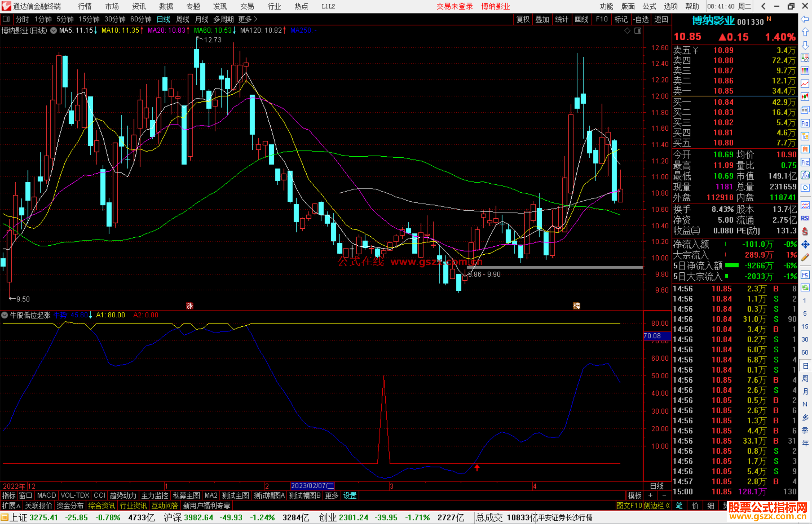Click the 复权 button
The height and width of the screenshot is (524, 812).
tap(523, 19)
